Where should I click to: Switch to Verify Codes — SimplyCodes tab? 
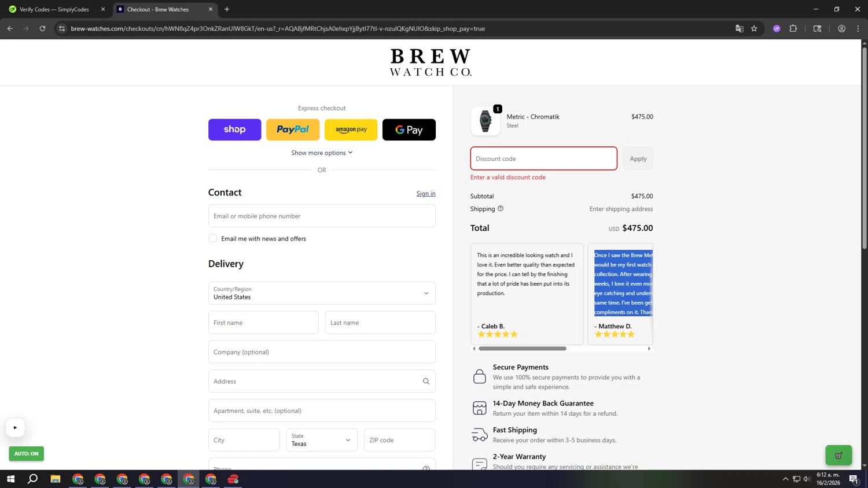coord(54,9)
